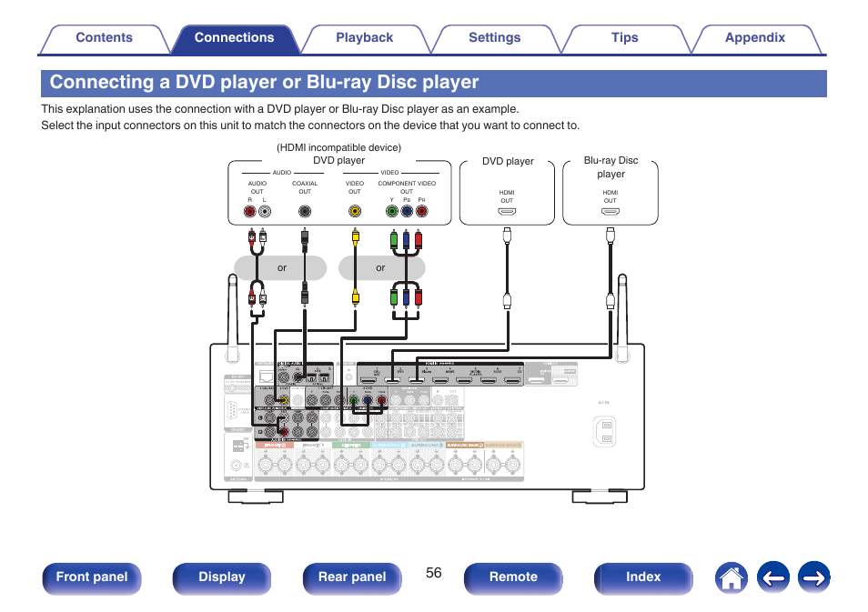Click the red AUDIO OUT R jack

click(x=250, y=211)
